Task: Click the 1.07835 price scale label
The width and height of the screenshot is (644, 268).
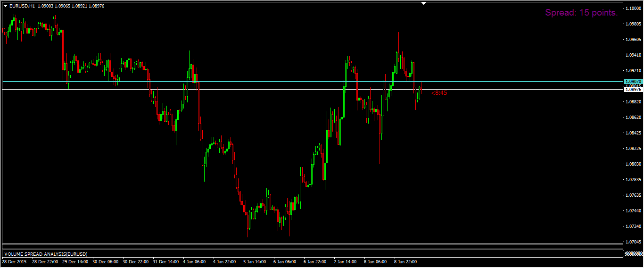Action: coord(634,179)
